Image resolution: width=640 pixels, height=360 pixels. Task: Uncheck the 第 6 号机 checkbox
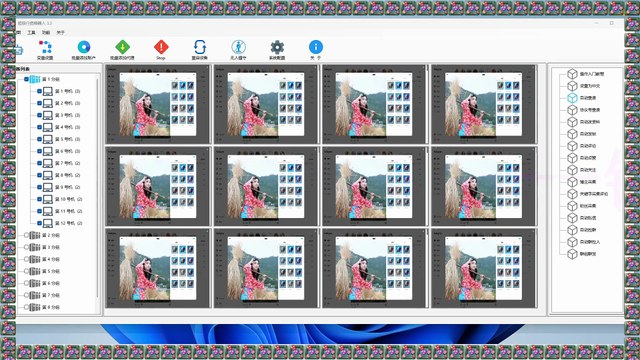pos(40,151)
